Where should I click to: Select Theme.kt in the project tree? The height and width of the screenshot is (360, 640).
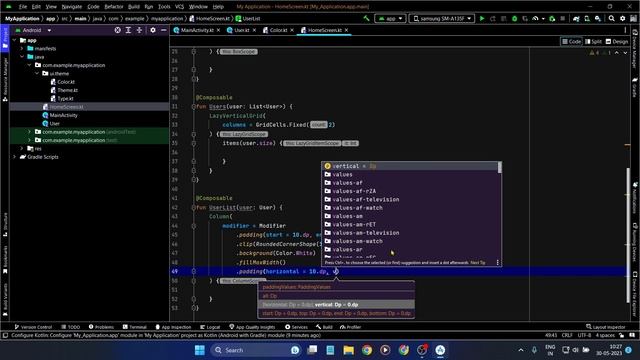67,90
